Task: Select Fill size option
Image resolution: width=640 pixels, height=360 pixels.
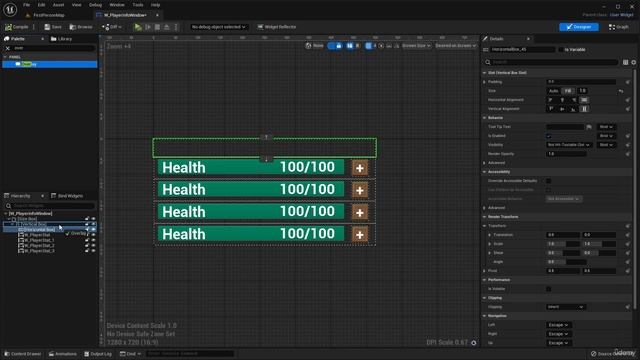Action: tap(568, 91)
